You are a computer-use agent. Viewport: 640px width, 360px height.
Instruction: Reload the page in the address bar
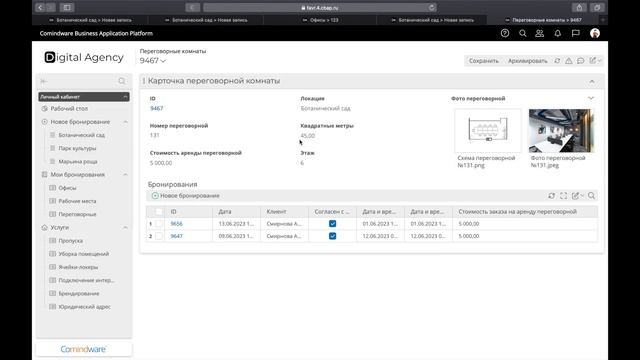[431, 7]
